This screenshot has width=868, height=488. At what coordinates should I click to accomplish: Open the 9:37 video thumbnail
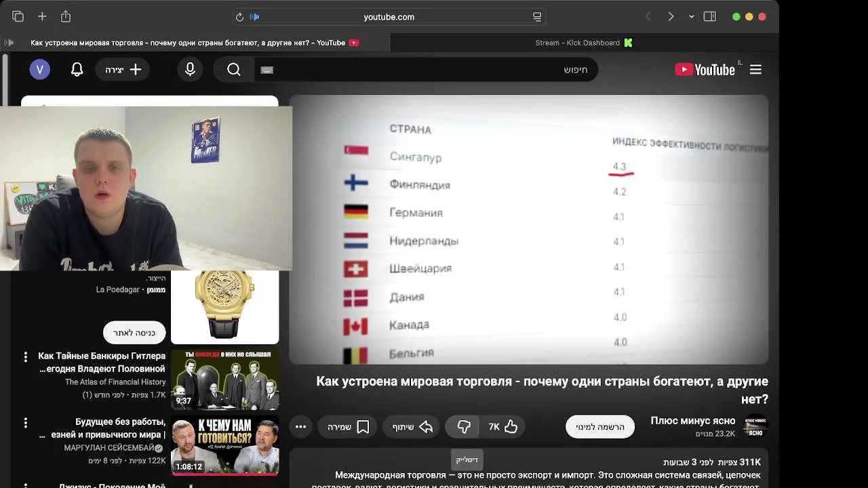[x=224, y=380]
